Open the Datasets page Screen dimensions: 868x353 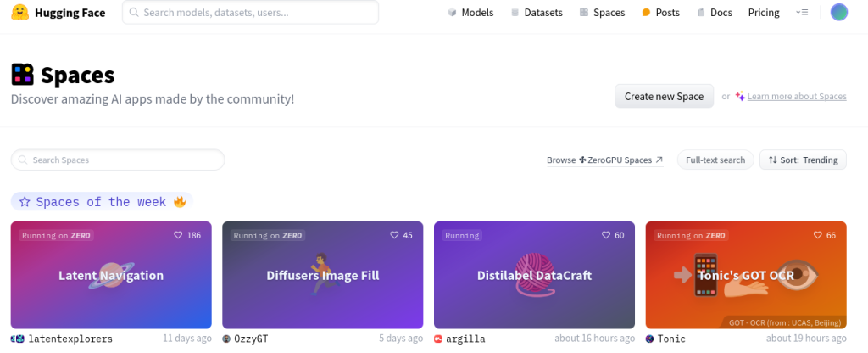pos(537,12)
